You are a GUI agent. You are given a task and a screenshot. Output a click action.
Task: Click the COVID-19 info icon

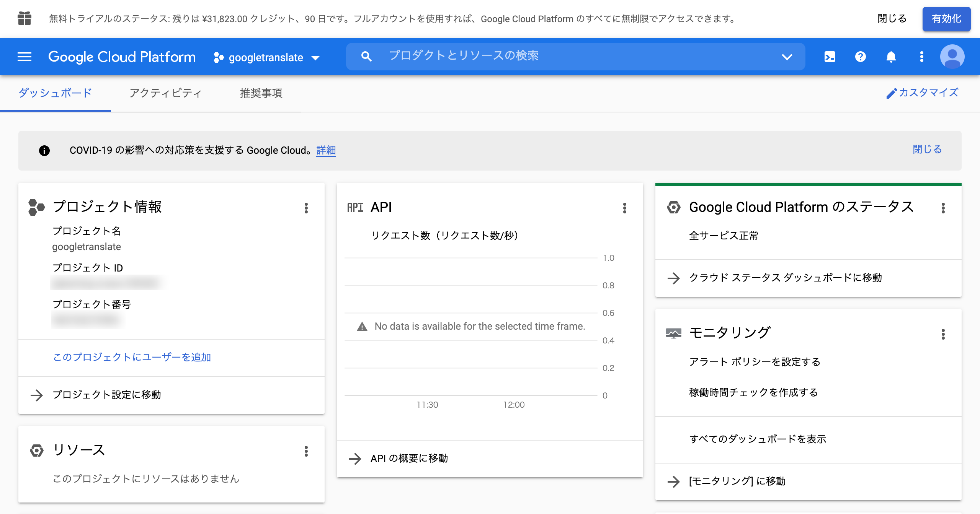tap(44, 150)
